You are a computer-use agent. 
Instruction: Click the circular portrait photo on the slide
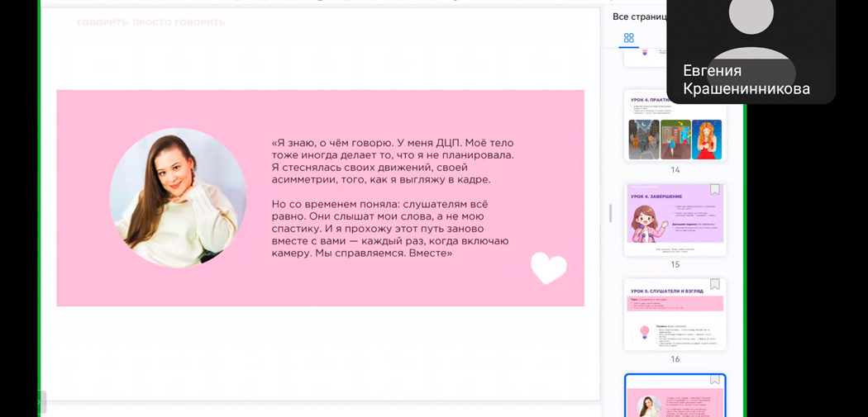click(178, 198)
